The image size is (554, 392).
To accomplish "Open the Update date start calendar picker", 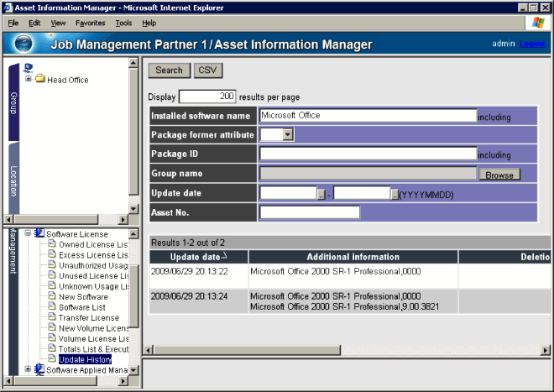I will 321,194.
